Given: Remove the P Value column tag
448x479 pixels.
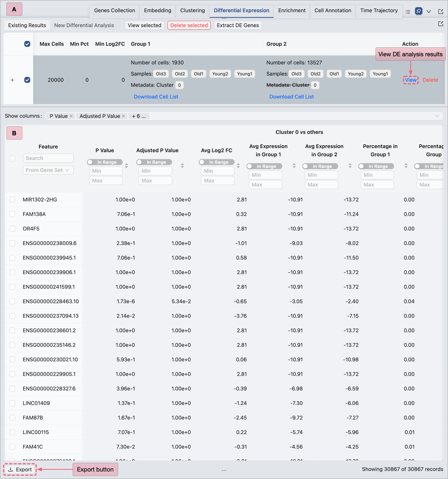Looking at the screenshot, I should [x=71, y=116].
